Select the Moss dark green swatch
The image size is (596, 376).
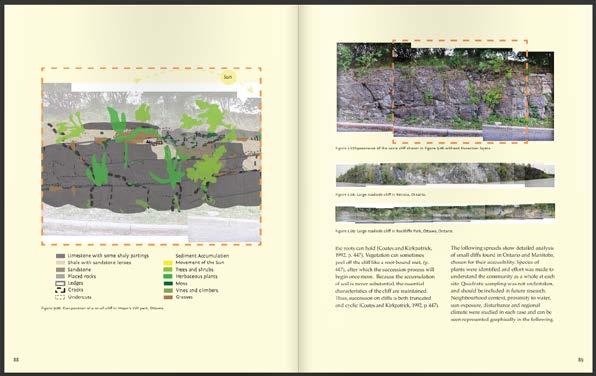[x=168, y=283]
